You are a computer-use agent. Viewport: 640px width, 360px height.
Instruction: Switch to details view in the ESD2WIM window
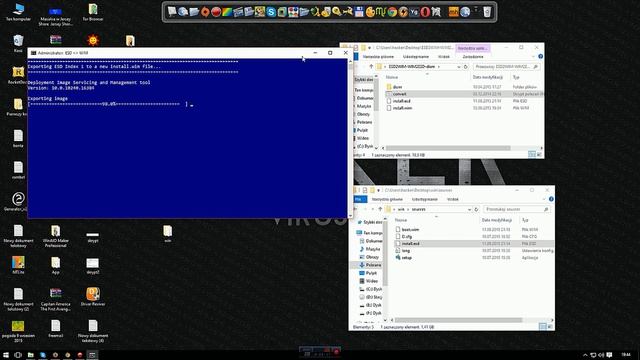531,155
